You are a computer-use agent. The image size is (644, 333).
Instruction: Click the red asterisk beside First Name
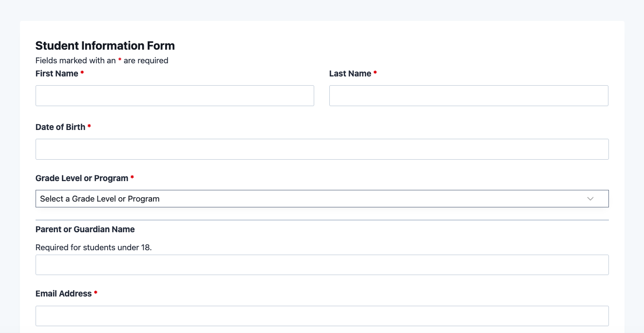[82, 73]
